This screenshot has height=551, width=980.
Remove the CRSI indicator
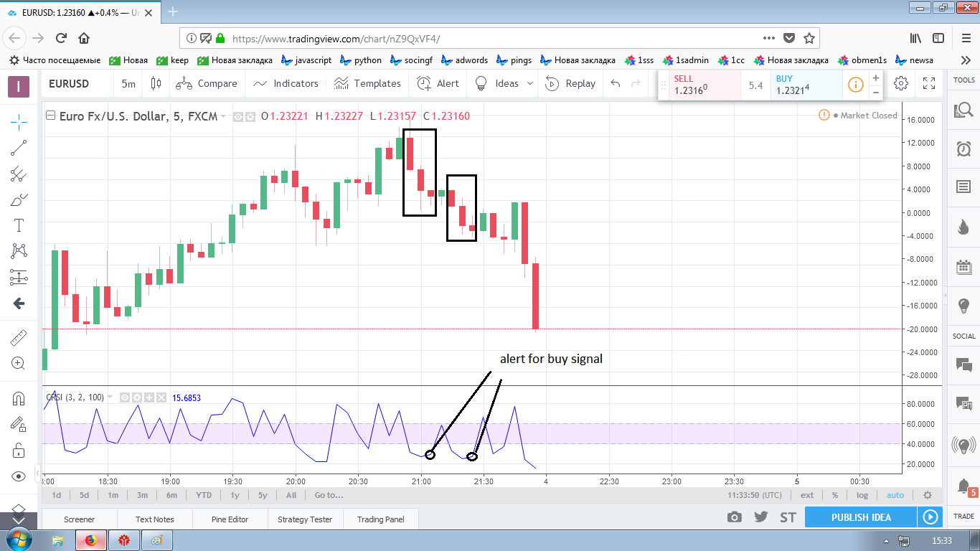coord(161,397)
